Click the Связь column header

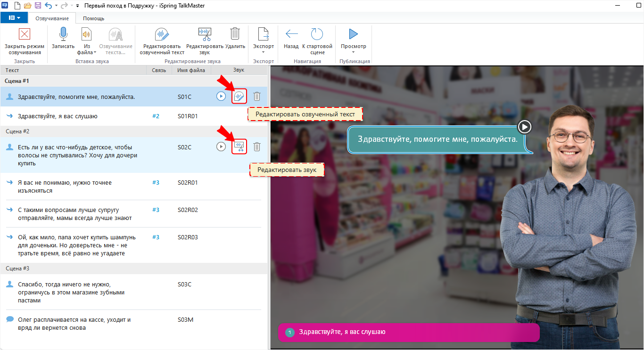pyautogui.click(x=159, y=70)
